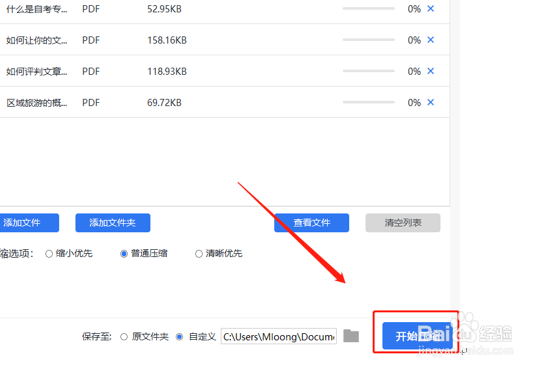The width and height of the screenshot is (545, 370).
Task: Click 0% progress of 158.16KB file
Action: 414,40
